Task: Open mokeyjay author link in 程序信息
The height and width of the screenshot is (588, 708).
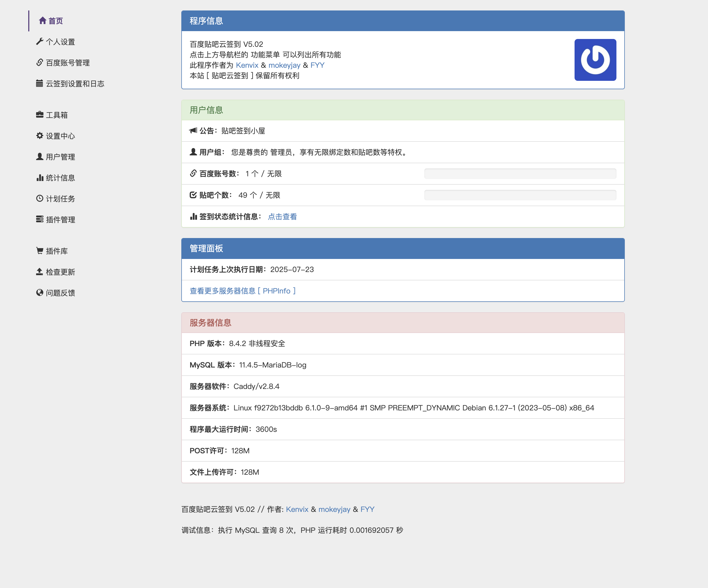Action: (284, 65)
